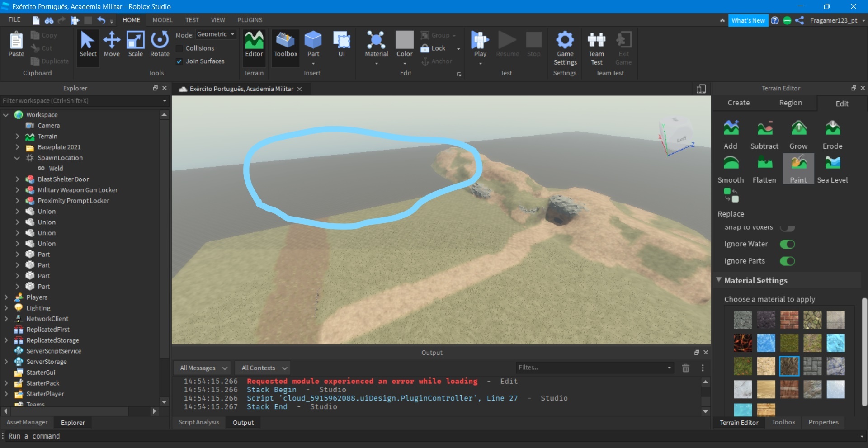The image size is (868, 448).
Task: Expand the Terrain tree node
Action: tap(17, 137)
